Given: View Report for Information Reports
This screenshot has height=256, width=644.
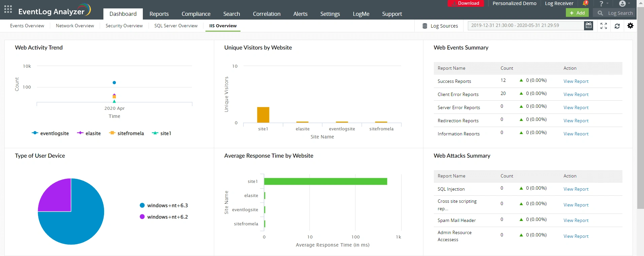Looking at the screenshot, I should click(576, 134).
